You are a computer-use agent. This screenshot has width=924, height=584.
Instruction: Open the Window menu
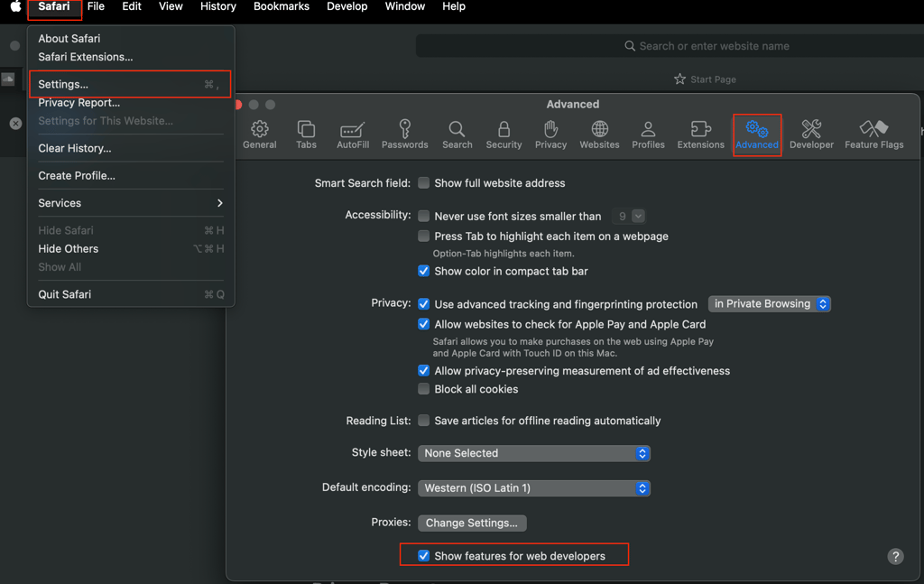[405, 6]
